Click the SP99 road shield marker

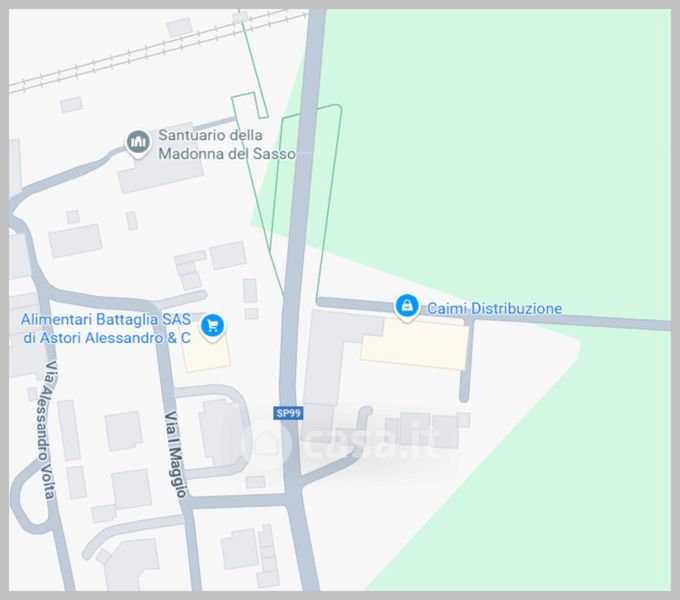point(288,413)
